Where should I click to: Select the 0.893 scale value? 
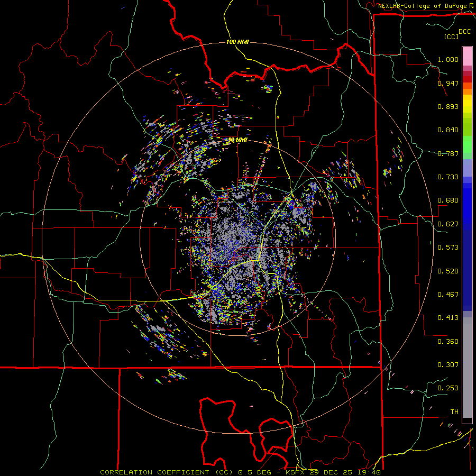[448, 106]
